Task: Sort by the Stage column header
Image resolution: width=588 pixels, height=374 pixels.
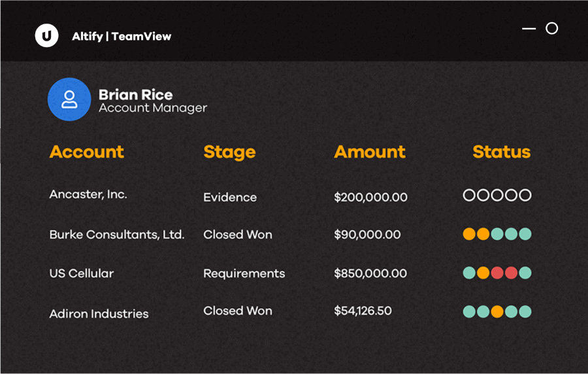Action: [x=229, y=152]
